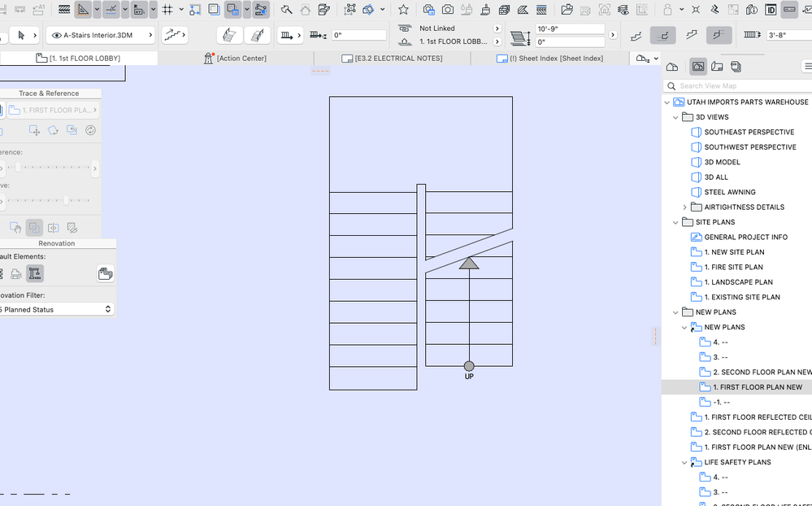The height and width of the screenshot is (506, 812).
Task: Click the Trace rotate reference icon
Action: tap(53, 130)
